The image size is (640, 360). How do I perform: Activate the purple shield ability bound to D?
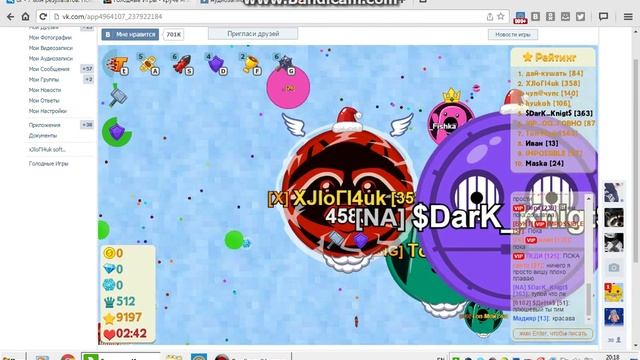(217, 64)
